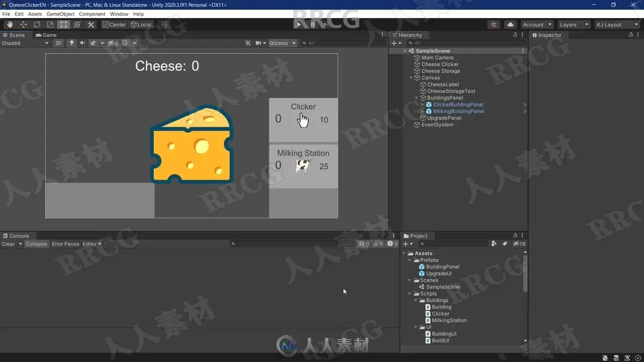Click the Play button
This screenshot has height=362, width=644.
click(299, 25)
